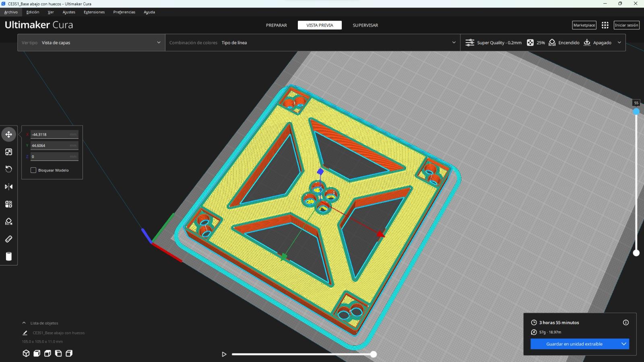Click the Z position input field
The image size is (644, 362).
pyautogui.click(x=54, y=156)
